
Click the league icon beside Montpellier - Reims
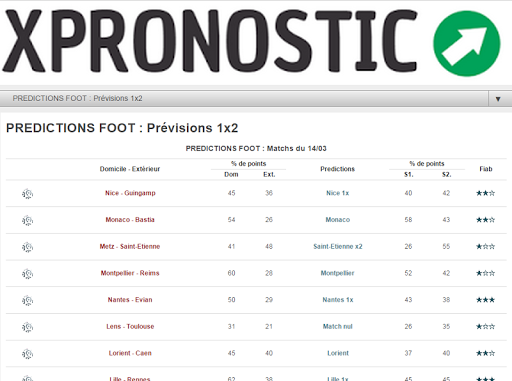coord(27,274)
